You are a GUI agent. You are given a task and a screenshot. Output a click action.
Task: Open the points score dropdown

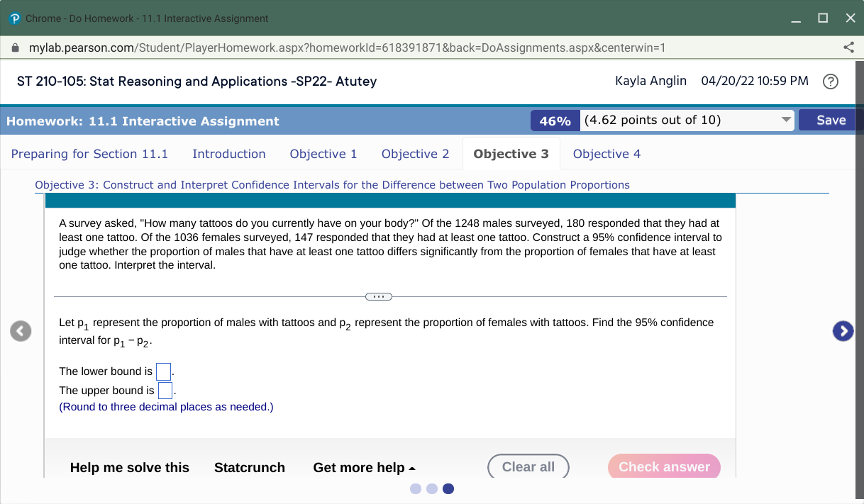[785, 120]
